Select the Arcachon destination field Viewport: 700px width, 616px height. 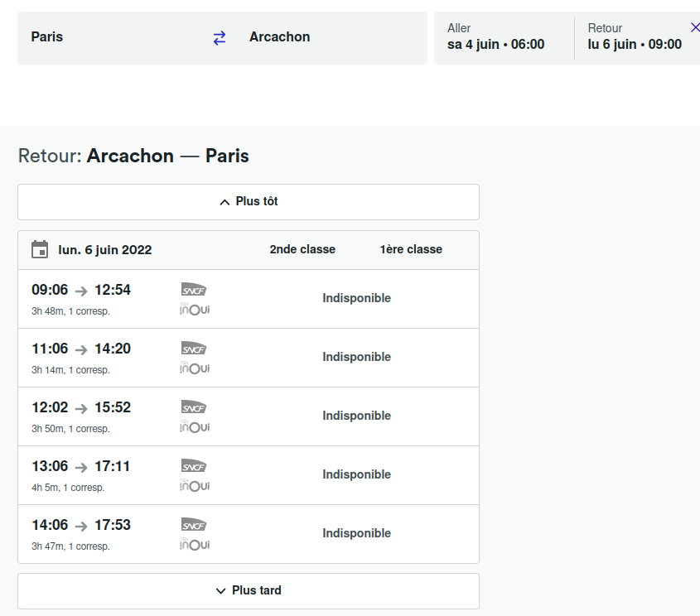(x=279, y=37)
